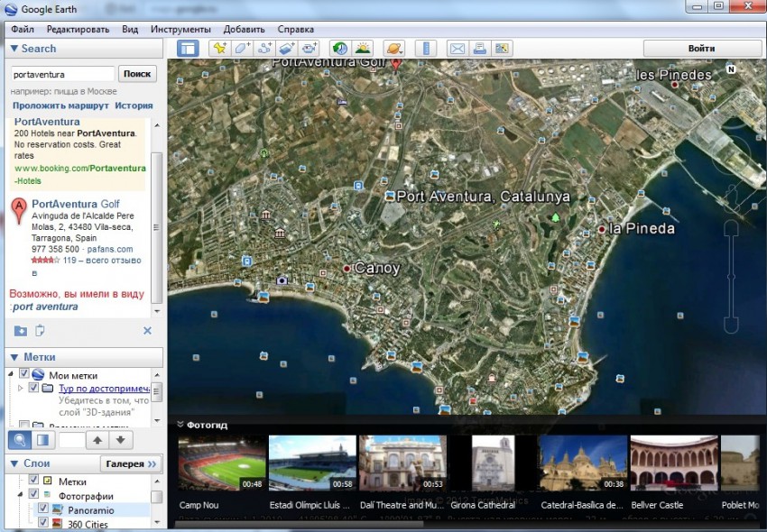Click the Add Polygon tool
Image resolution: width=767 pixels, height=532 pixels.
click(242, 49)
